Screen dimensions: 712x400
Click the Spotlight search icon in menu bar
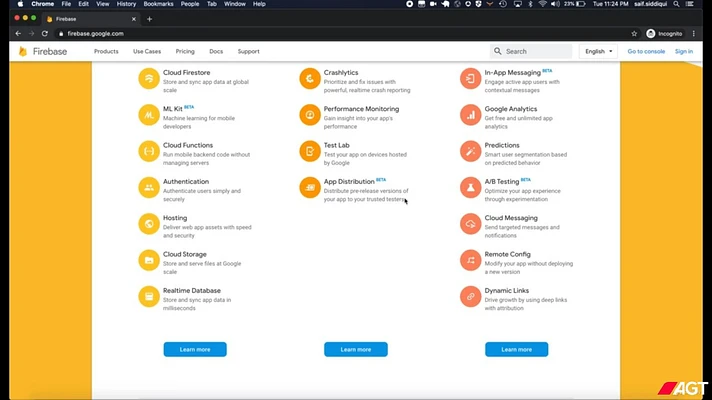[x=676, y=4]
